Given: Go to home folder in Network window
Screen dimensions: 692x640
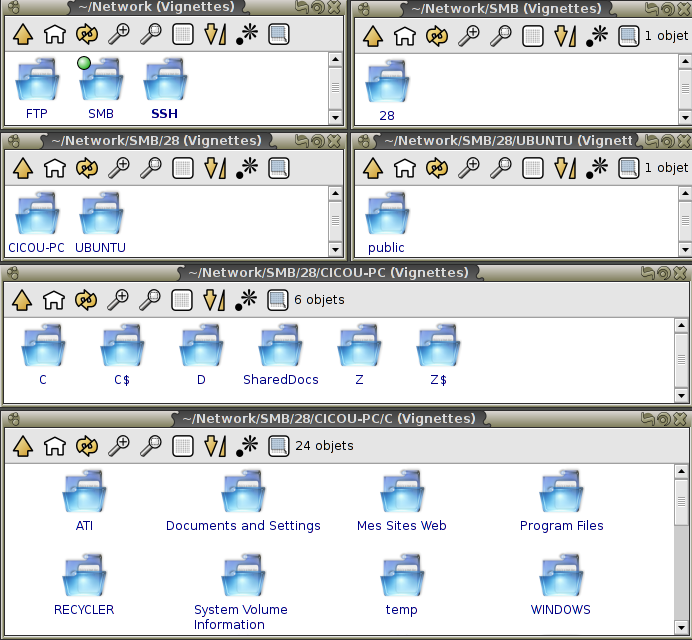Looking at the screenshot, I should 55,34.
